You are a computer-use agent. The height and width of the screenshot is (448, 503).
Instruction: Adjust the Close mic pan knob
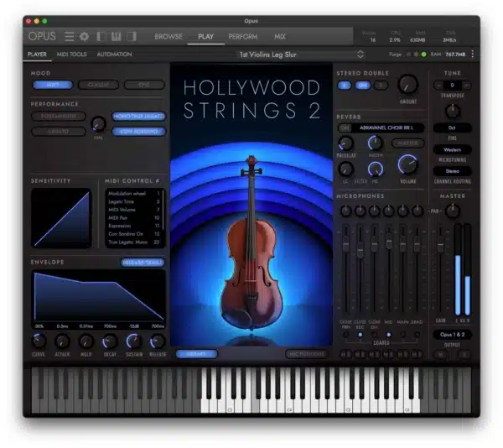tap(345, 211)
